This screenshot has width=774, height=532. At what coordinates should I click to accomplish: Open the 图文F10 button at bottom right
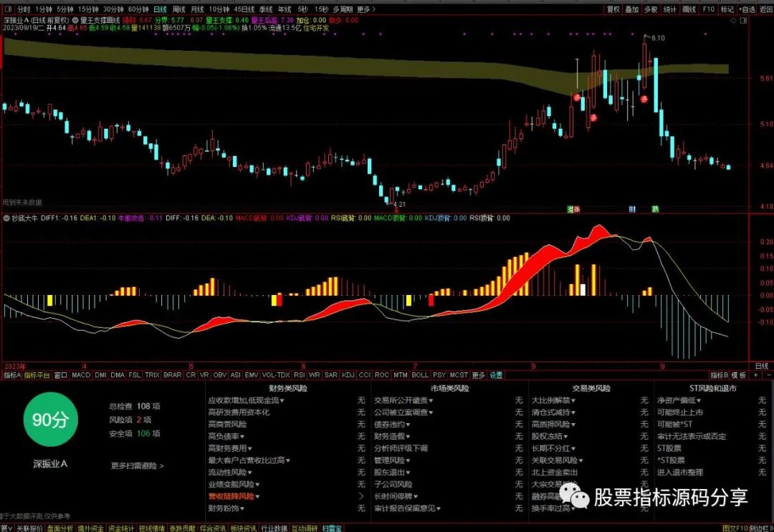[x=735, y=528]
